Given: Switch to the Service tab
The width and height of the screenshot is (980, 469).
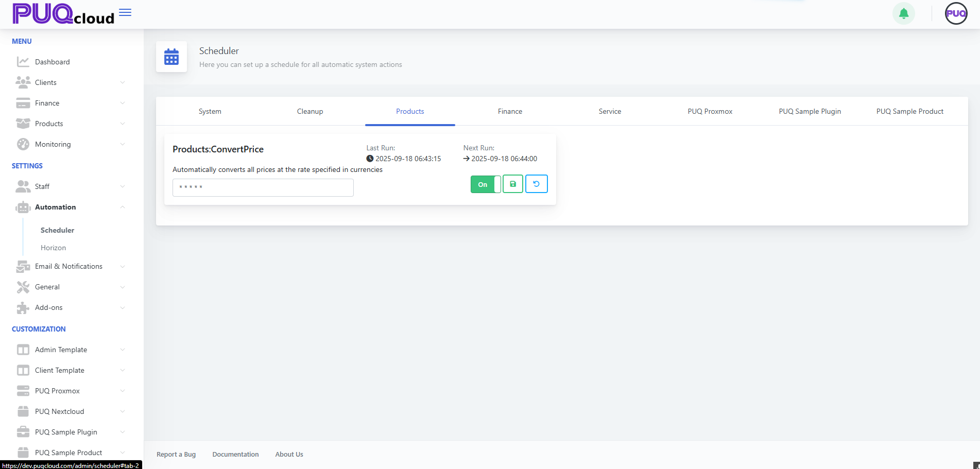Looking at the screenshot, I should (x=610, y=111).
